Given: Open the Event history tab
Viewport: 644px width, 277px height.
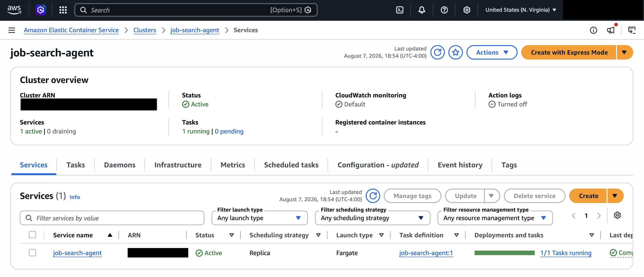Looking at the screenshot, I should coord(460,165).
